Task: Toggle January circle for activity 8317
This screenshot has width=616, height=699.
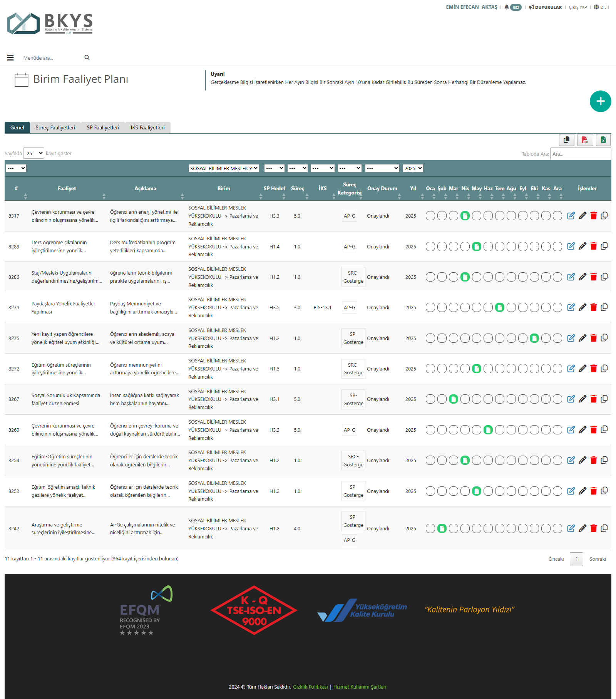Action: click(430, 216)
